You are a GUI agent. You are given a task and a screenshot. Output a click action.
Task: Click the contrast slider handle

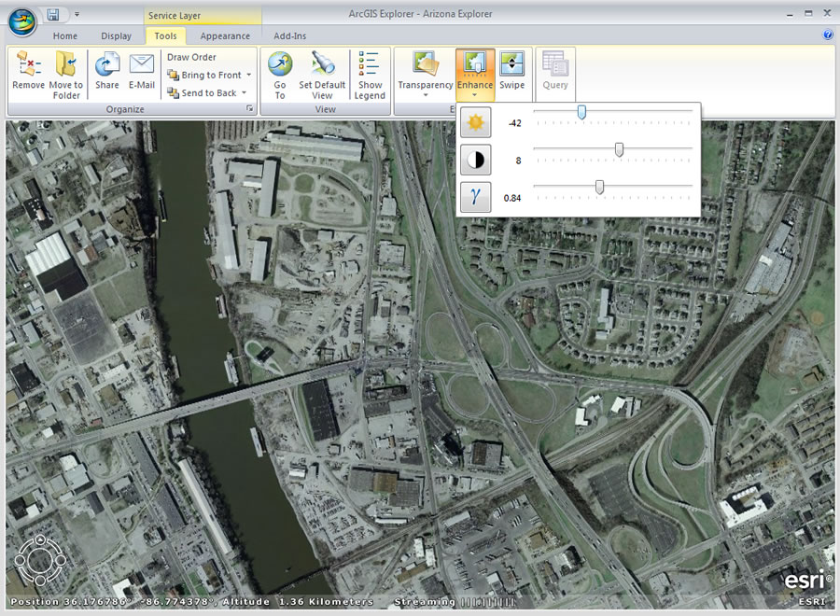click(x=619, y=149)
